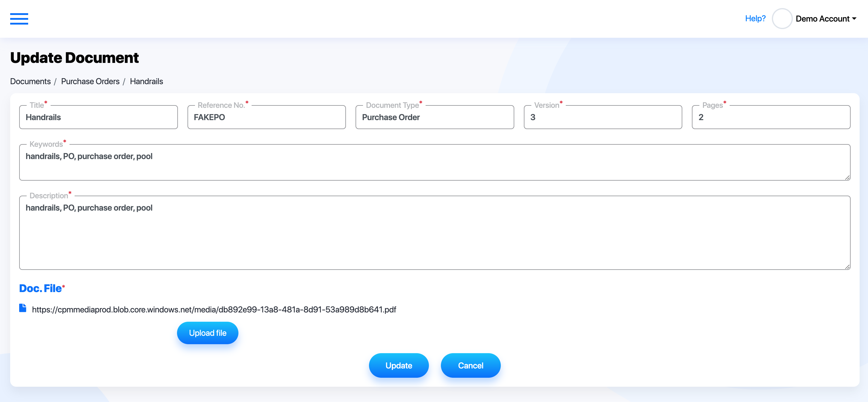Screen dimensions: 868x402
Task: Click inside the Description text area
Action: 435,233
